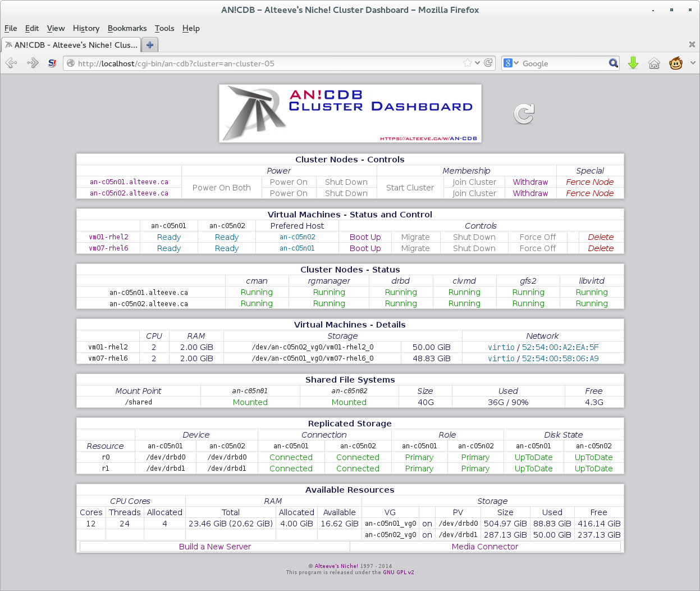
Task: Open the Greasemonkey dropdown arrow
Action: (693, 63)
